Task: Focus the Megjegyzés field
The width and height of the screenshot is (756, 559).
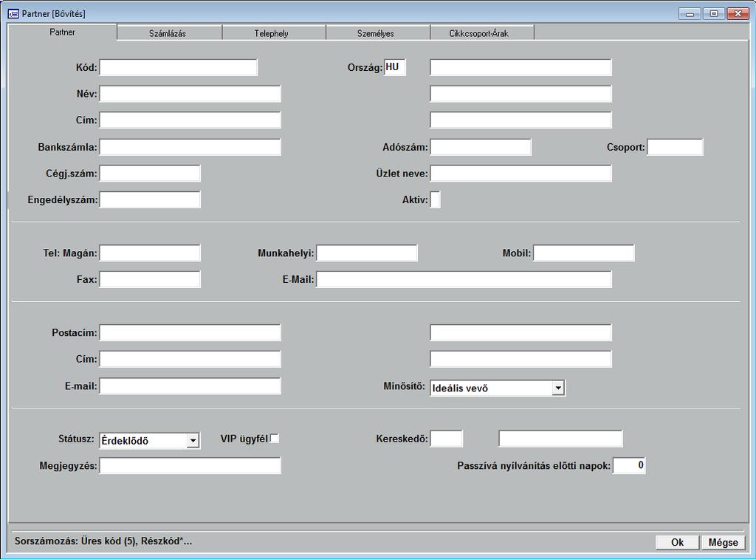Action: coord(190,465)
